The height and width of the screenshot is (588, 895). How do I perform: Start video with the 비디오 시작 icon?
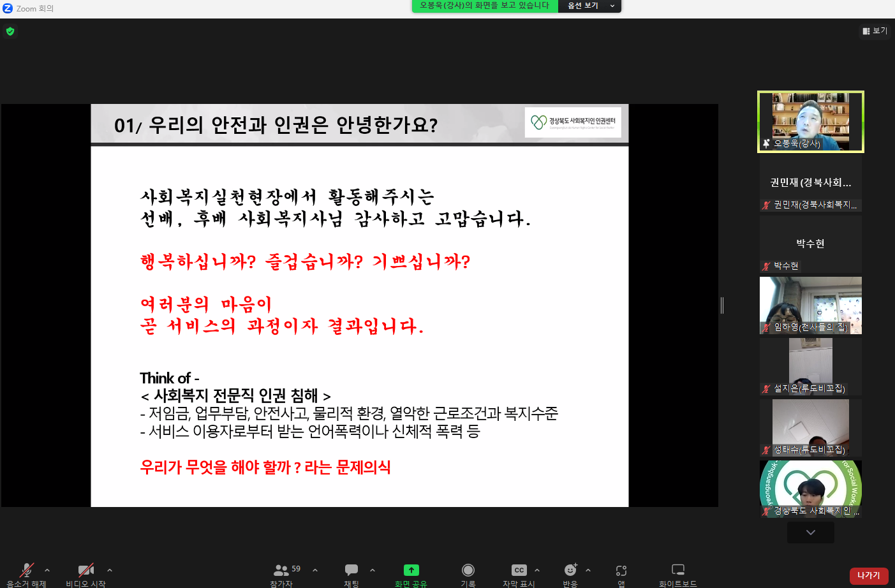click(x=86, y=570)
